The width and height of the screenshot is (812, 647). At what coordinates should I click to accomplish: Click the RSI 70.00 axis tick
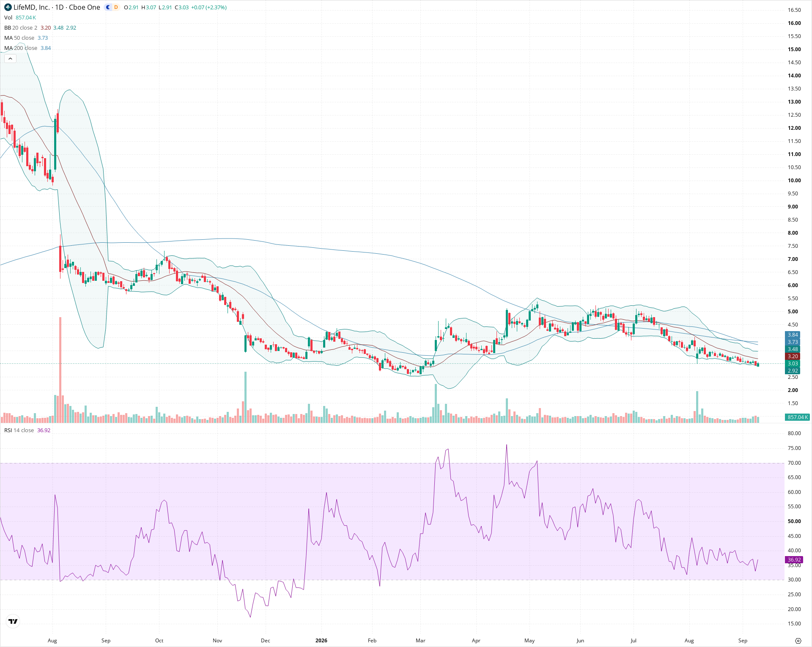(794, 463)
